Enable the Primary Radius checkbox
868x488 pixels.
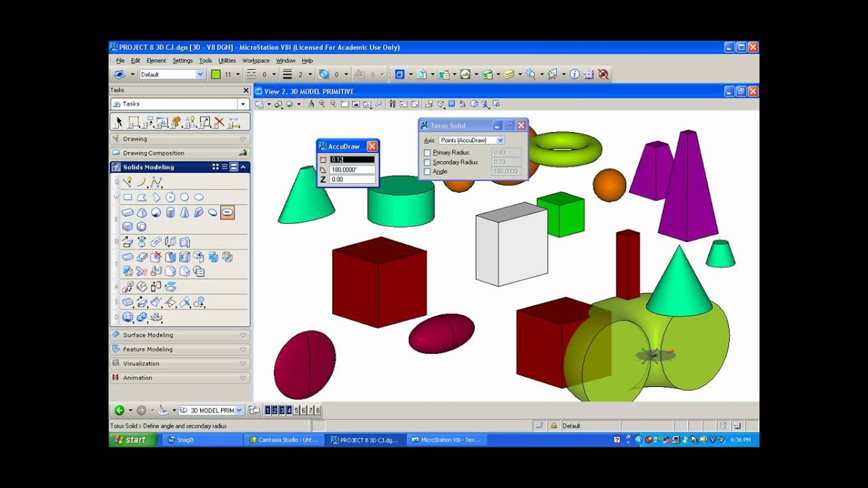click(x=427, y=152)
